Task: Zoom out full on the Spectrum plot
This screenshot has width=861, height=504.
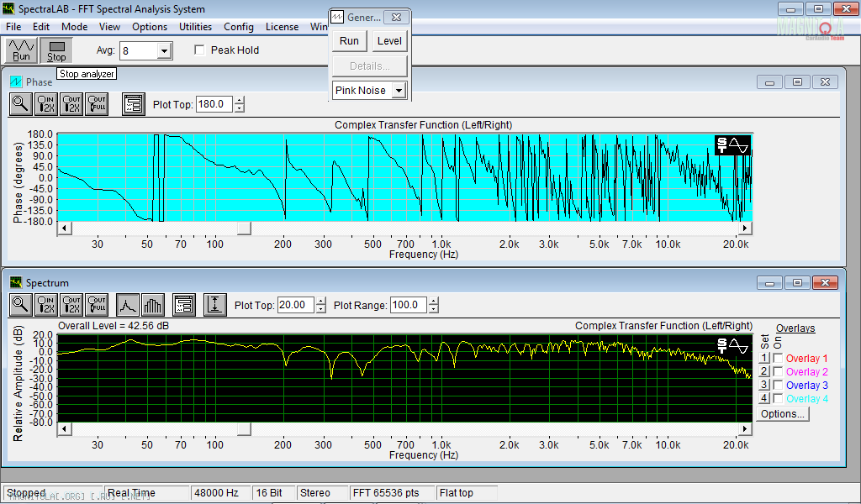Action: point(97,305)
